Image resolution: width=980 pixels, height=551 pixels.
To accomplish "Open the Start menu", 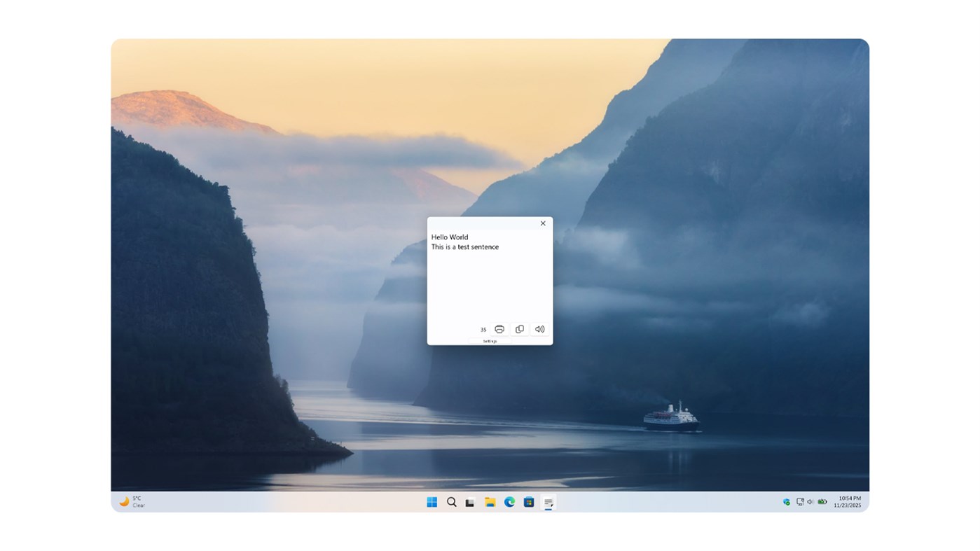I will click(431, 501).
